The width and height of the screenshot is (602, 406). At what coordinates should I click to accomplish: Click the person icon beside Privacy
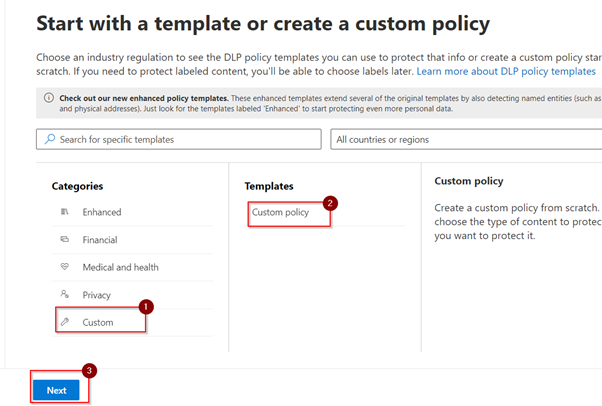[64, 294]
